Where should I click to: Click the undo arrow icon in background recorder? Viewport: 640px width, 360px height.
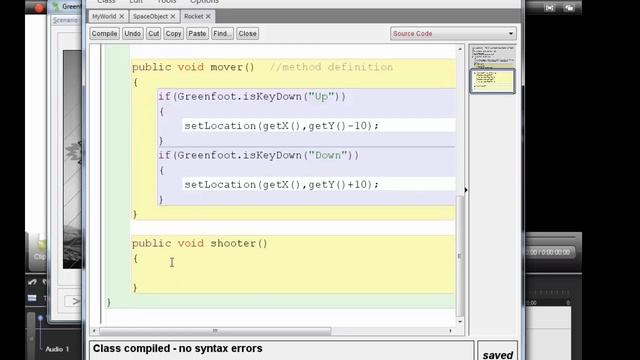click(x=32, y=282)
